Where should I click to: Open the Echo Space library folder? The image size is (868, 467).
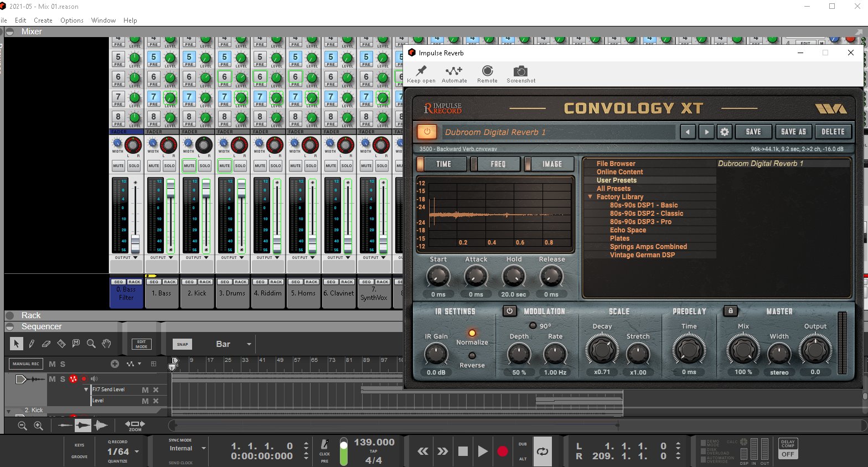click(x=628, y=230)
